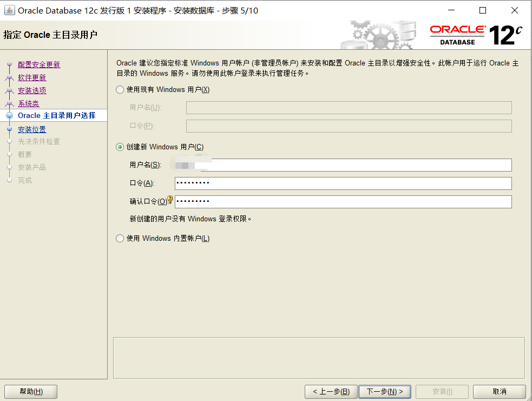Click the disabled 口令(P) field
Screen dimensions: 532x401
(x=349, y=126)
